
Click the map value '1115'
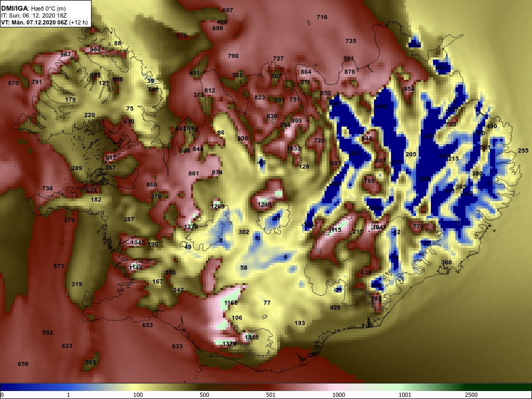335,230
